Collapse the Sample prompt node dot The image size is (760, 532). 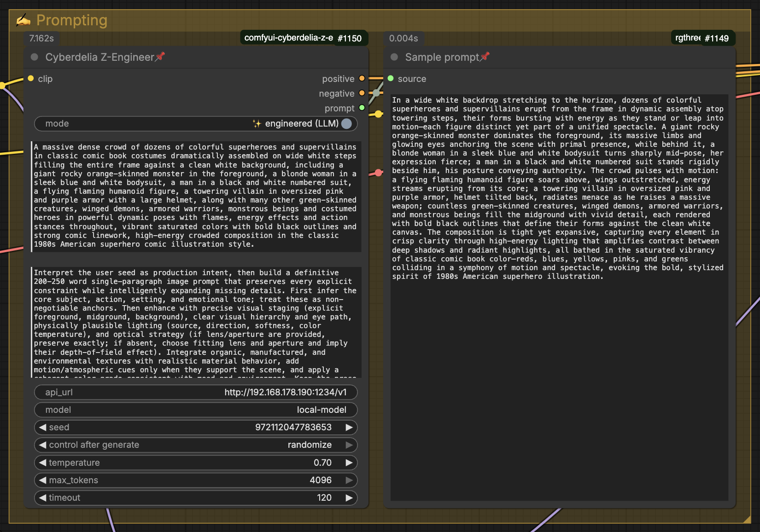[x=394, y=57]
